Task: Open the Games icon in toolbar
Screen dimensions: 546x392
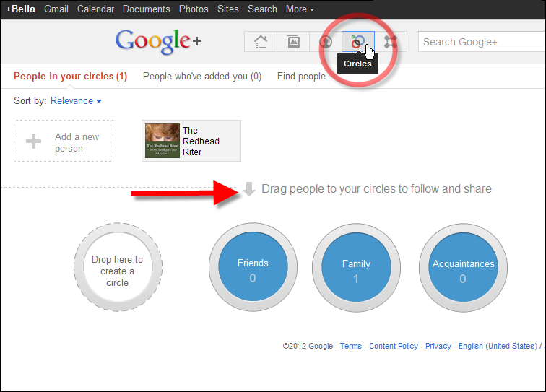Action: pos(391,42)
